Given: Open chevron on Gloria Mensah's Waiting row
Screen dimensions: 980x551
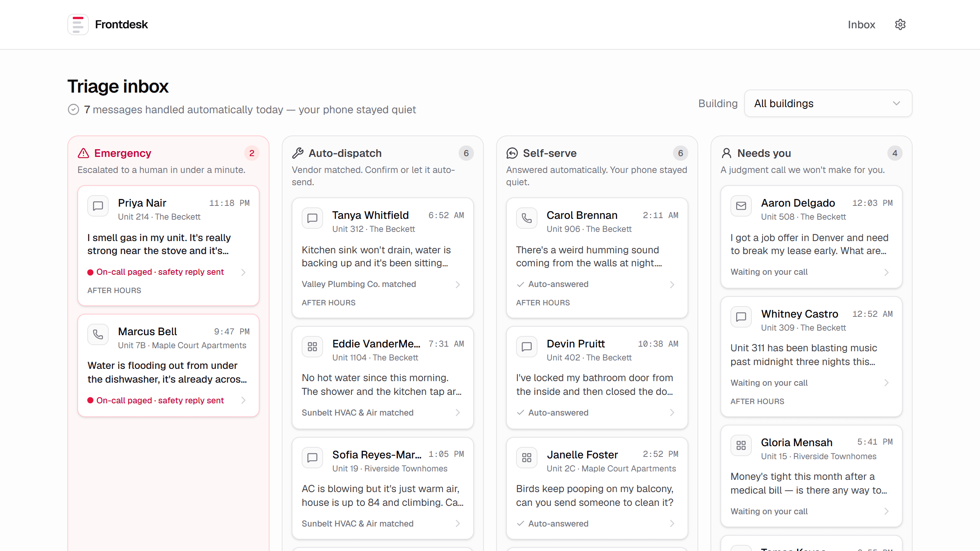Looking at the screenshot, I should pos(886,511).
